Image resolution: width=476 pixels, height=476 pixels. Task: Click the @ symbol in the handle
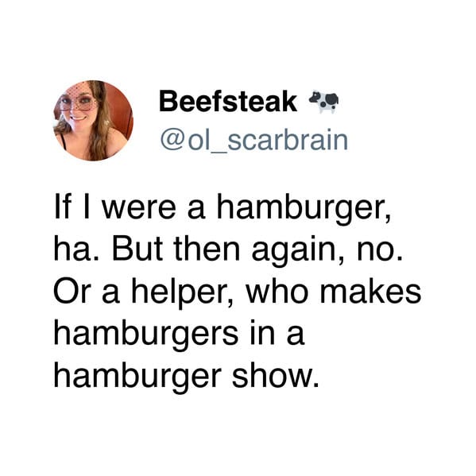tap(172, 141)
